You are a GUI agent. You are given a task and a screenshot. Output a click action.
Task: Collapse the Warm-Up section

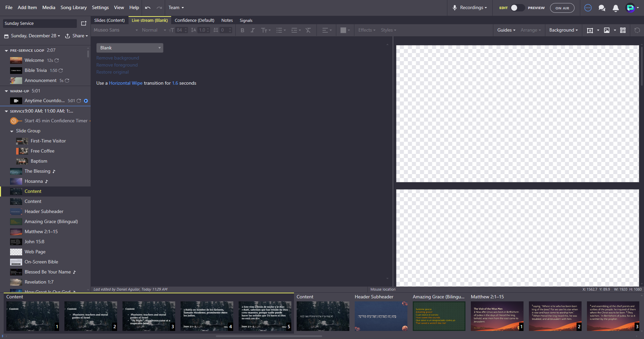6,91
